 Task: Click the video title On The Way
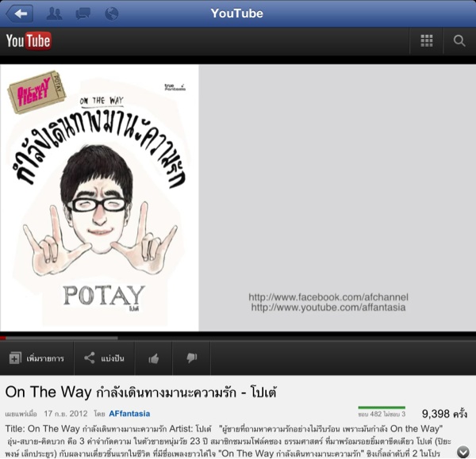click(141, 392)
